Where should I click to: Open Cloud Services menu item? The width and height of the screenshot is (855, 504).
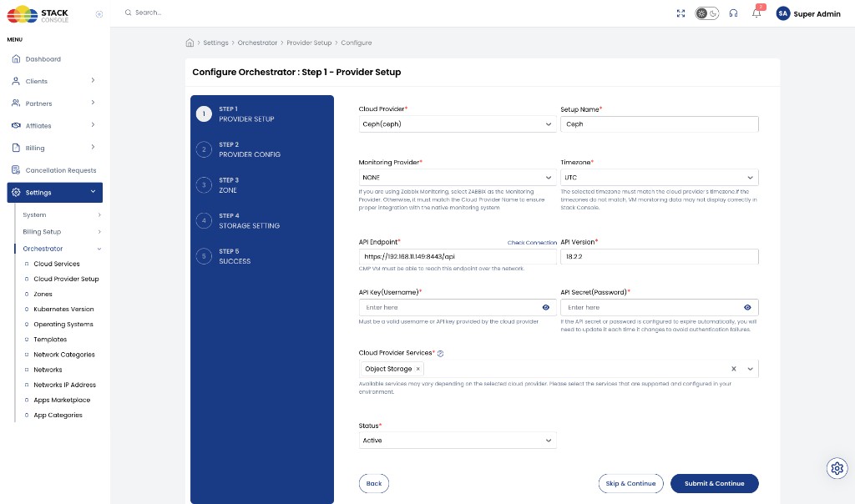pos(57,264)
